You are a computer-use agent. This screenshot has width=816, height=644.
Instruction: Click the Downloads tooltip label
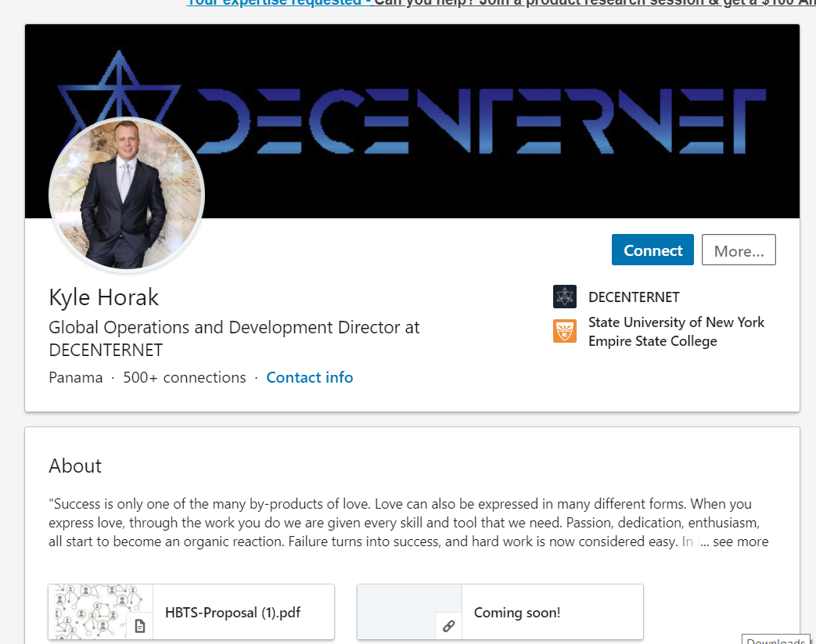click(x=775, y=640)
